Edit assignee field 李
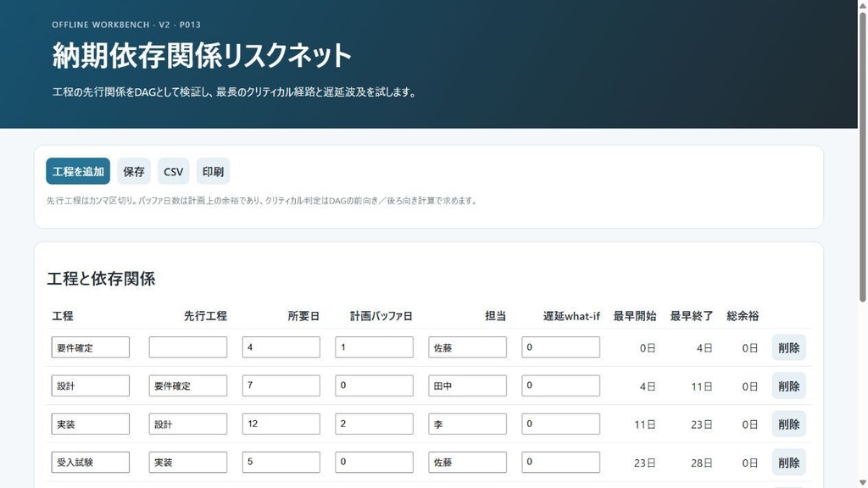This screenshot has width=868, height=488. pos(467,424)
